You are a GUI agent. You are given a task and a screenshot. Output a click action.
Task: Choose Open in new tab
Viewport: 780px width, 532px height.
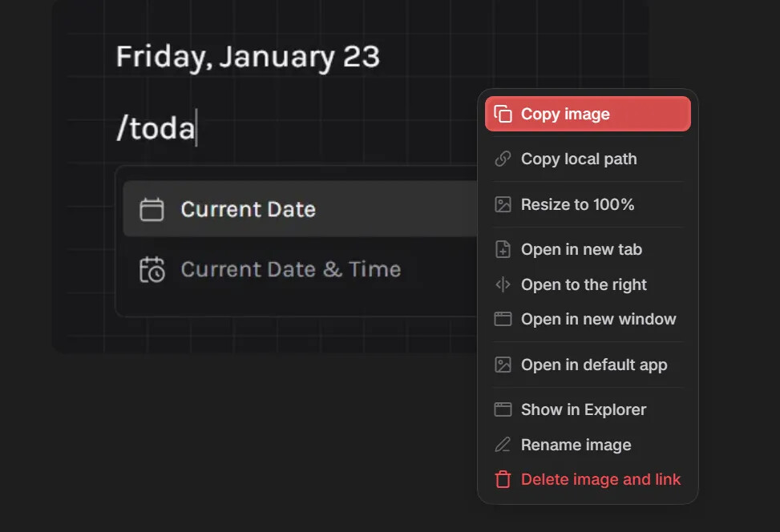pyautogui.click(x=581, y=249)
